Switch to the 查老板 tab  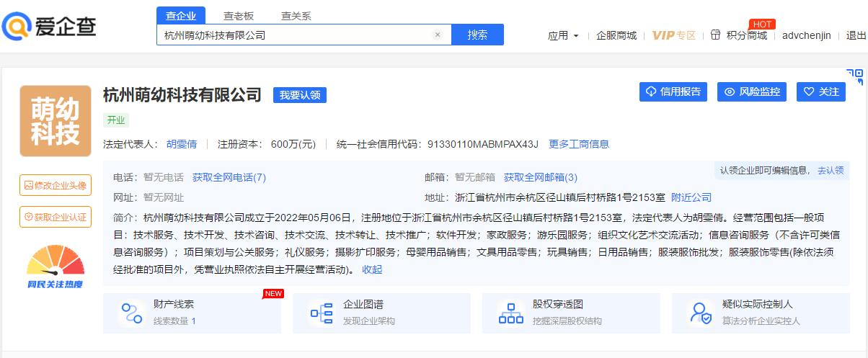point(238,16)
